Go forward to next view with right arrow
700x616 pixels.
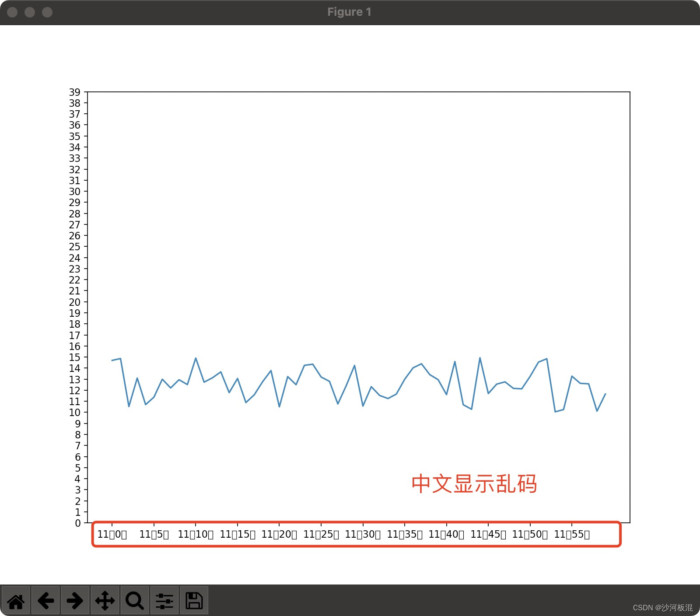point(75,601)
